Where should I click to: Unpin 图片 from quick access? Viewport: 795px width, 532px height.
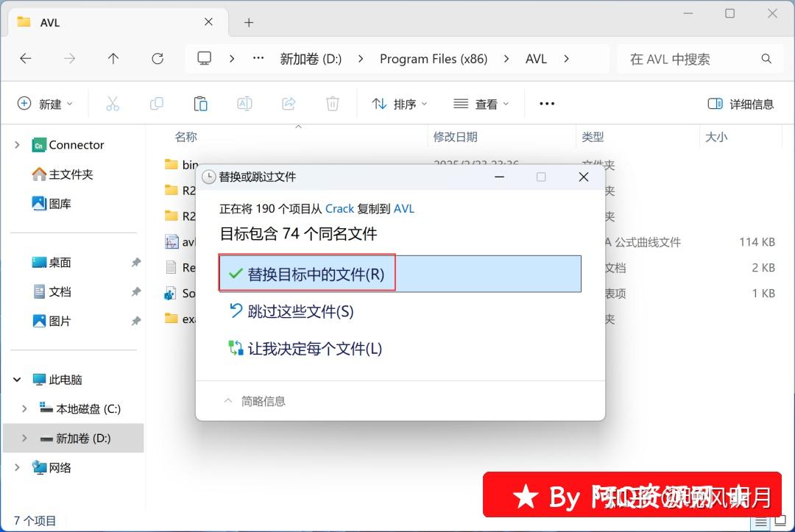tap(135, 321)
